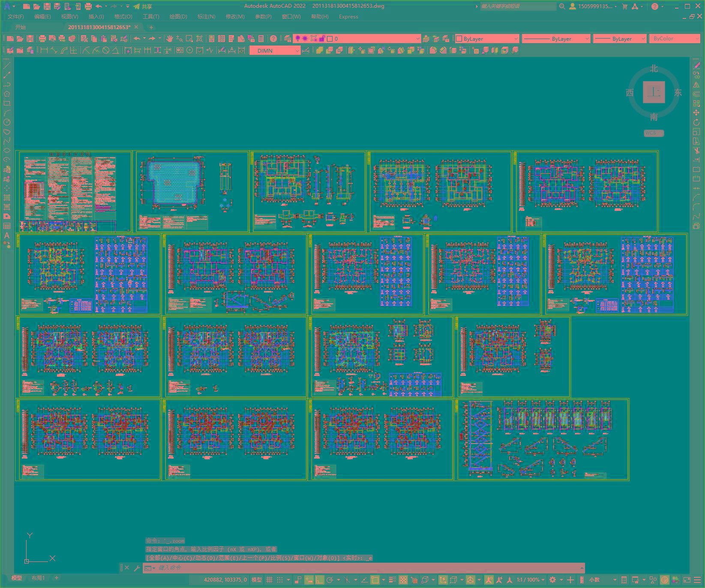Toggle ortho mode in the status bar
The width and height of the screenshot is (705, 588).
click(319, 580)
